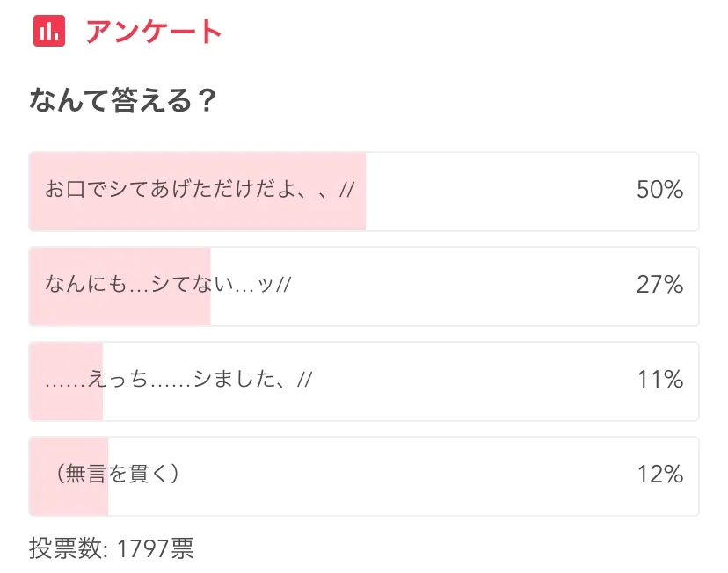
Task: Click the graph symbol beside the poll label
Action: [x=49, y=29]
